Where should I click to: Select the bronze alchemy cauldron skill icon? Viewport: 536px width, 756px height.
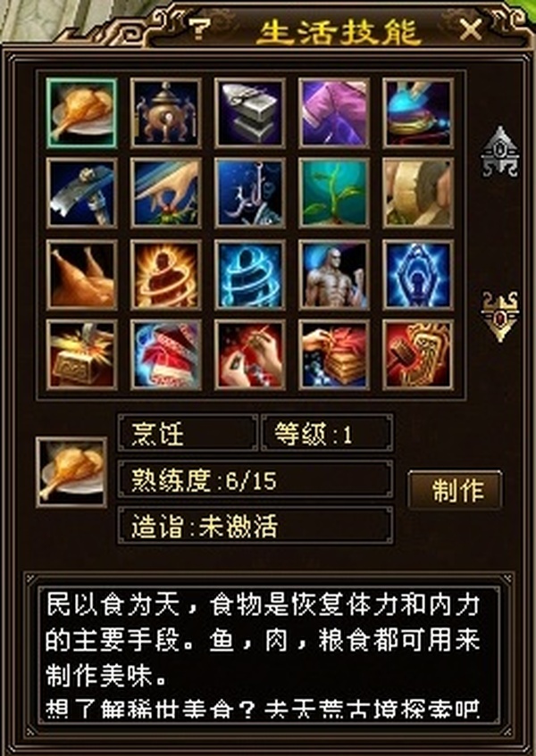pyautogui.click(x=165, y=112)
